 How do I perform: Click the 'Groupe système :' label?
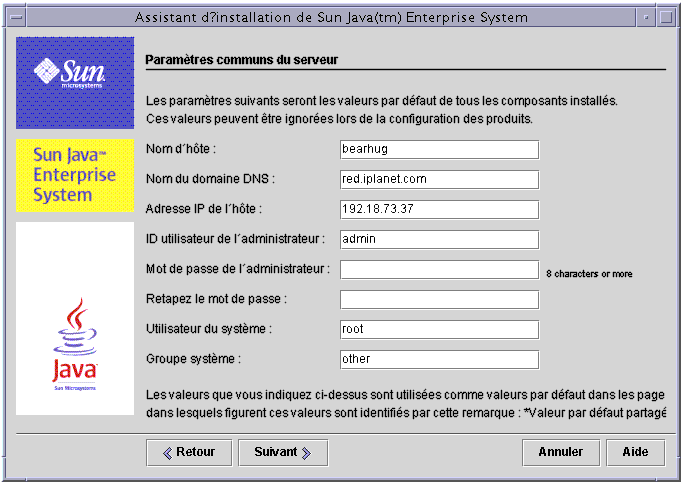[193, 359]
